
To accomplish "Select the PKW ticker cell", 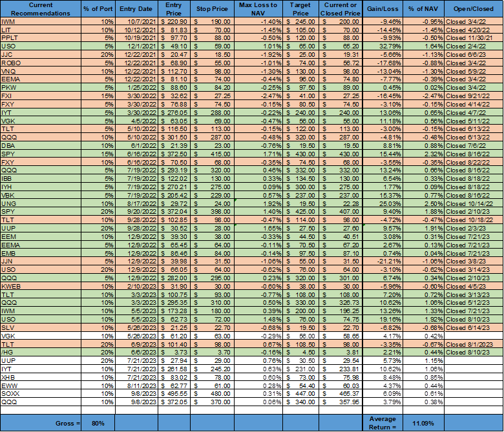I will pos(41,88).
